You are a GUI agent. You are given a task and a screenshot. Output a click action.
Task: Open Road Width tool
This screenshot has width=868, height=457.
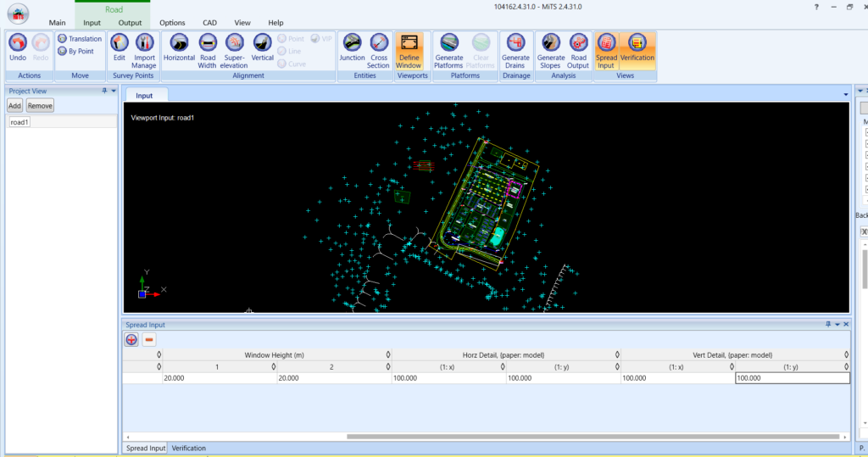(x=208, y=51)
